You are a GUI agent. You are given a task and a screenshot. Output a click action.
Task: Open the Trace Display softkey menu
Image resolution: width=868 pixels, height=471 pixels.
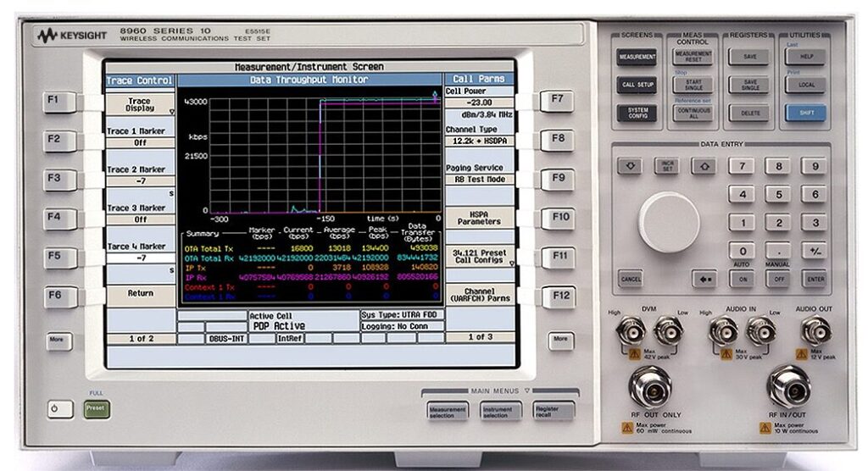[x=140, y=104]
